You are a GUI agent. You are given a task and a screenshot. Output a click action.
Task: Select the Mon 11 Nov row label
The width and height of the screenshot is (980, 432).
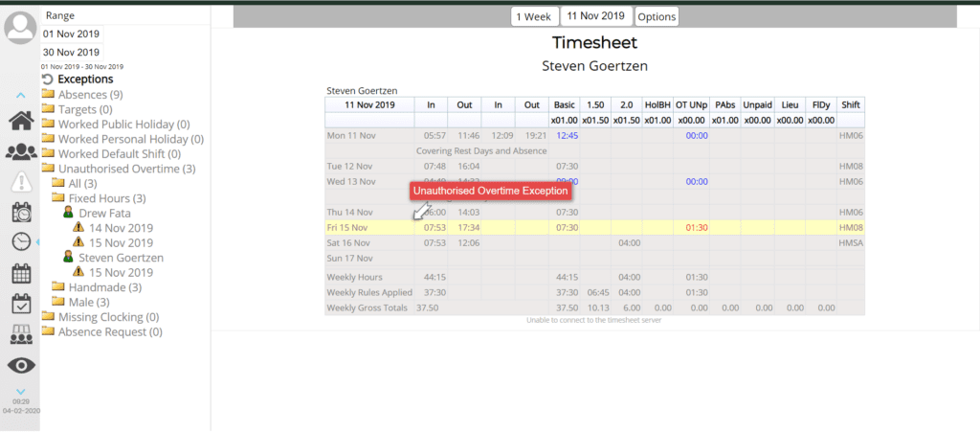pos(348,136)
